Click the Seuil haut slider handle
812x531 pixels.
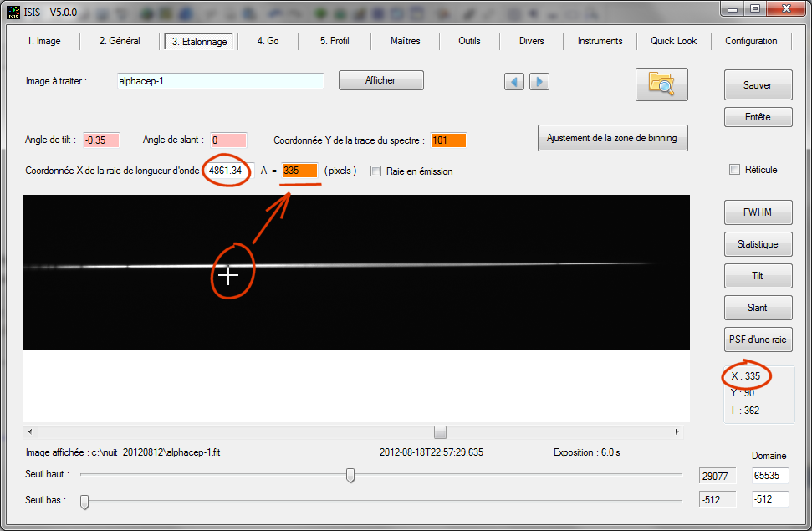(x=350, y=475)
